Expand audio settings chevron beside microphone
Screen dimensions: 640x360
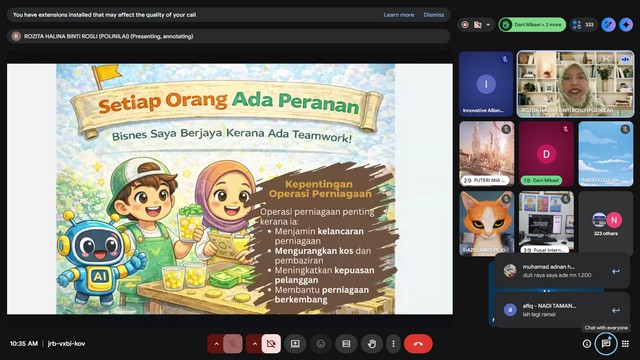216,344
